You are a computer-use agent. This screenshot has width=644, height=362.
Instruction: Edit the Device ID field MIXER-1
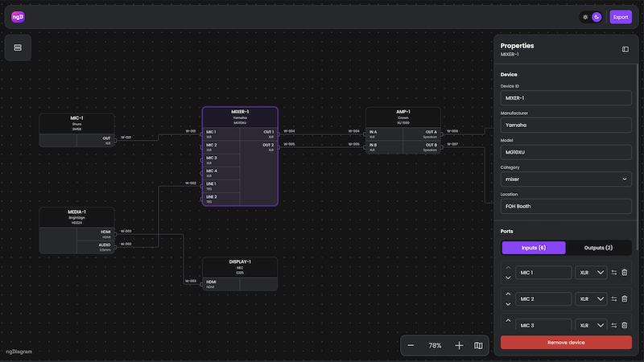coord(566,98)
